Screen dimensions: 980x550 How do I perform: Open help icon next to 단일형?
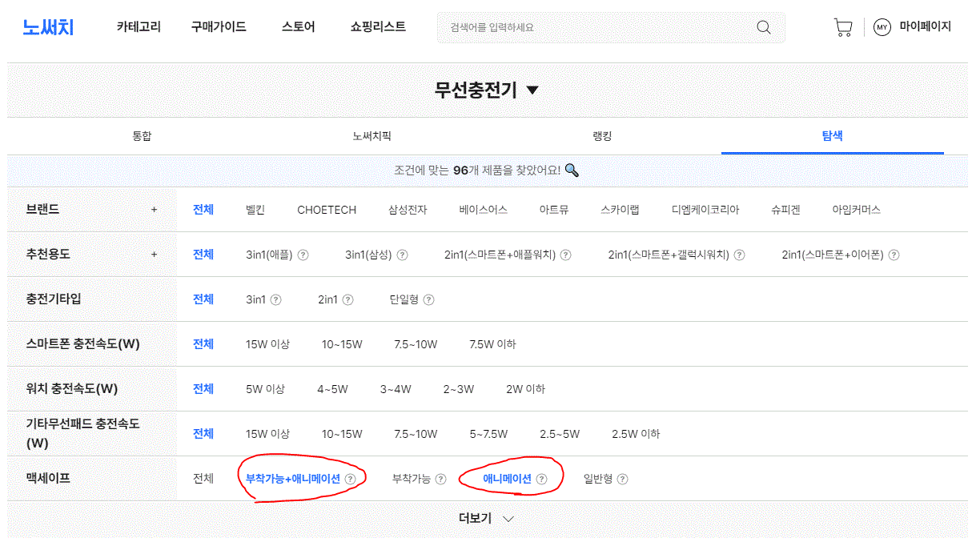[x=429, y=299]
